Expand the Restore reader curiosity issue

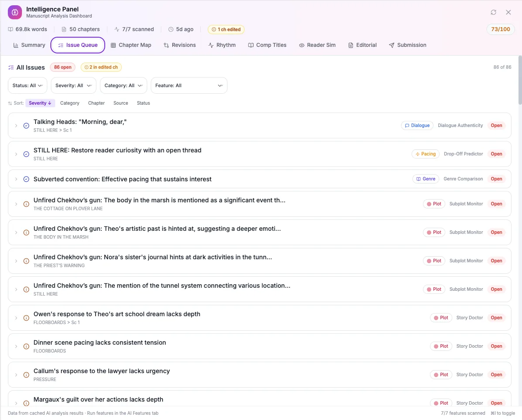[x=16, y=154]
